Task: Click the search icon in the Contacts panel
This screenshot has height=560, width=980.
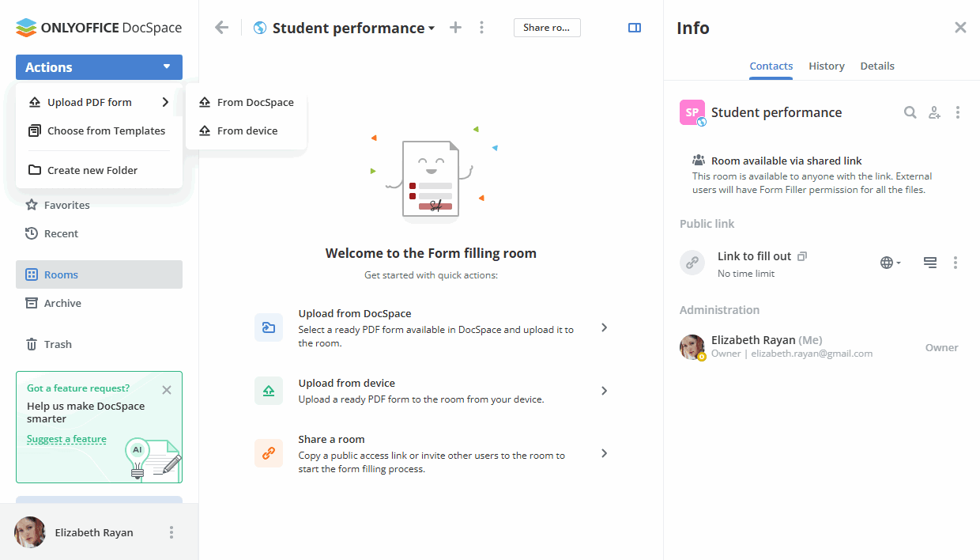Action: pos(910,112)
